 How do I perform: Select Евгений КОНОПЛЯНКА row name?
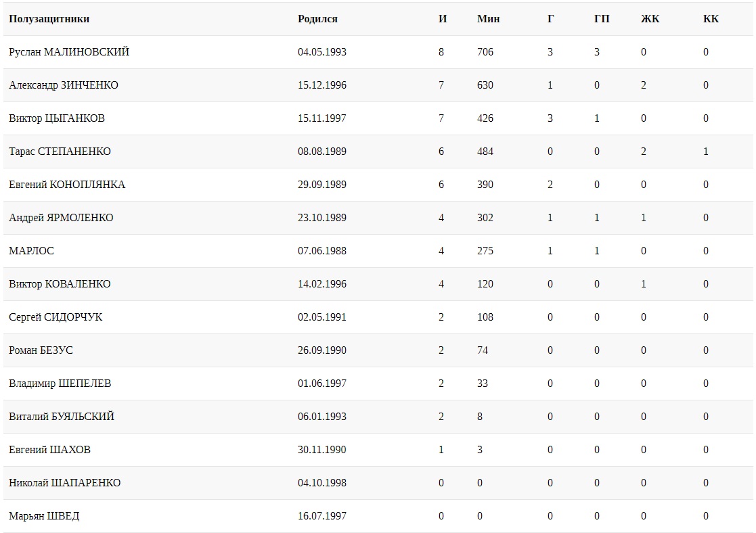67,185
